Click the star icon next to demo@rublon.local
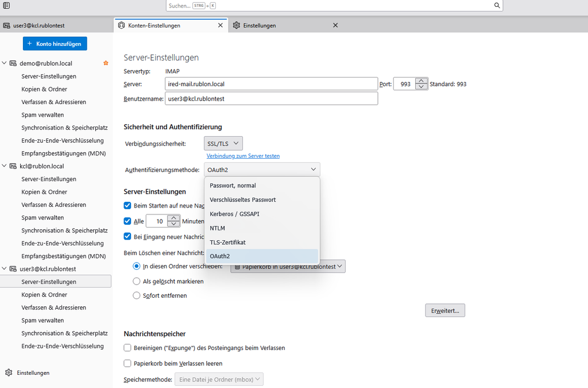The height and width of the screenshot is (388, 588). pyautogui.click(x=106, y=63)
